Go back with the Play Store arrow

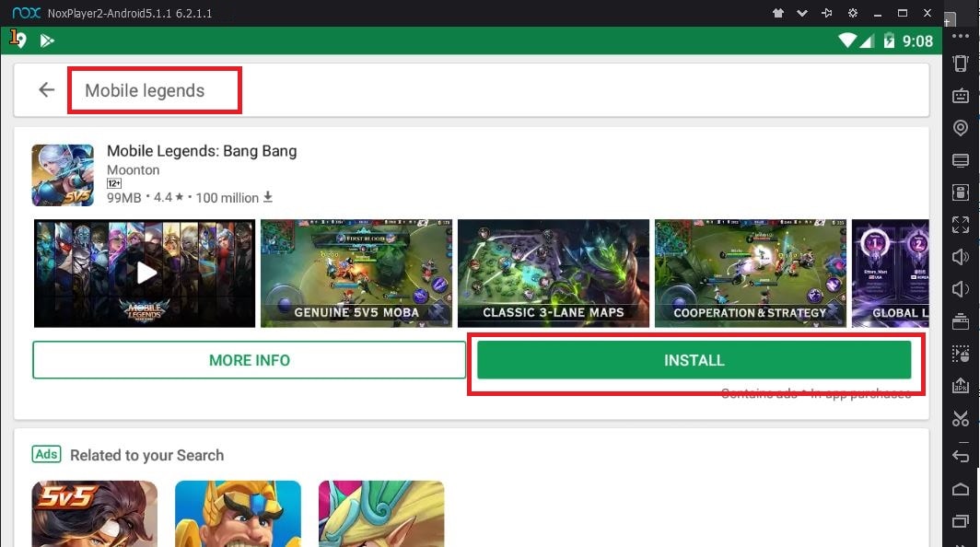click(47, 90)
